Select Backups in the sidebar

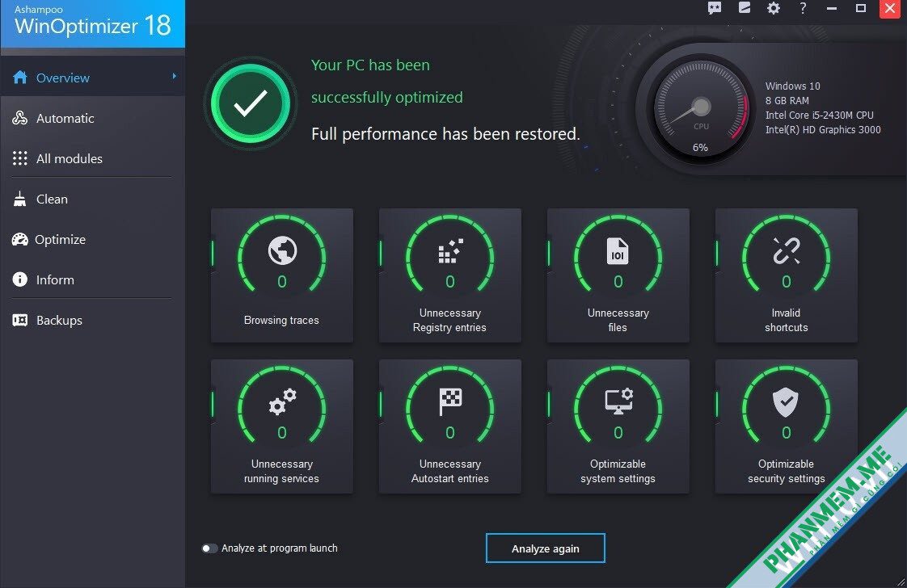(92, 321)
